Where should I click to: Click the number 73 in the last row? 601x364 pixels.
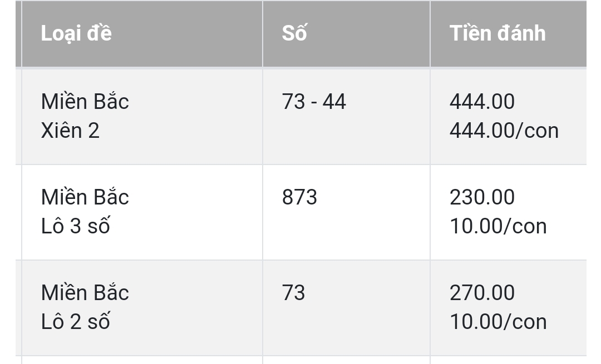pyautogui.click(x=294, y=293)
